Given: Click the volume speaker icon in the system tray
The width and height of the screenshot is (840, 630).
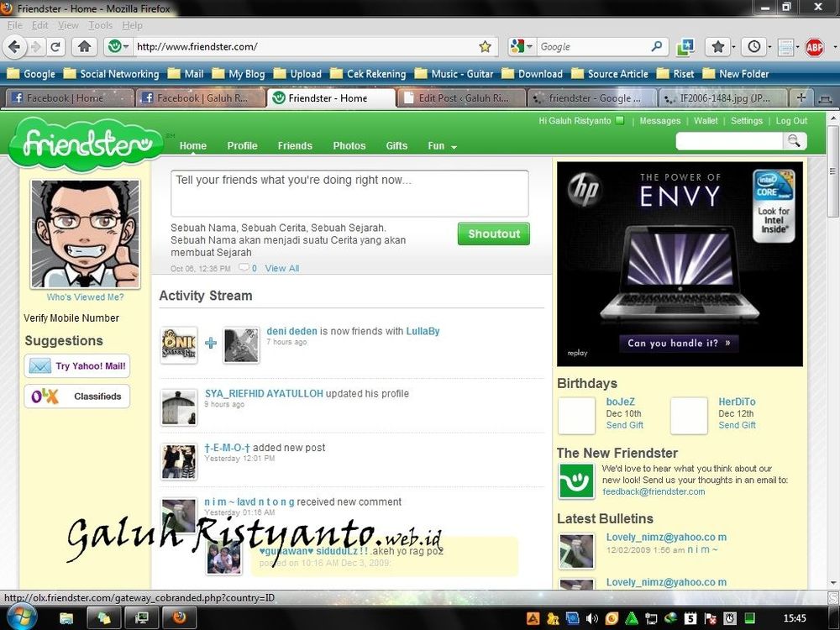Looking at the screenshot, I should pyautogui.click(x=593, y=618).
